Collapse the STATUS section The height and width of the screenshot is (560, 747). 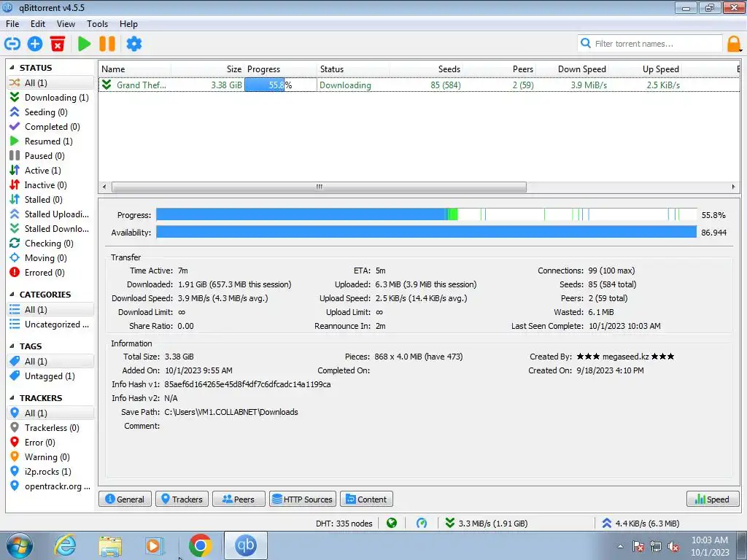pyautogui.click(x=12, y=68)
